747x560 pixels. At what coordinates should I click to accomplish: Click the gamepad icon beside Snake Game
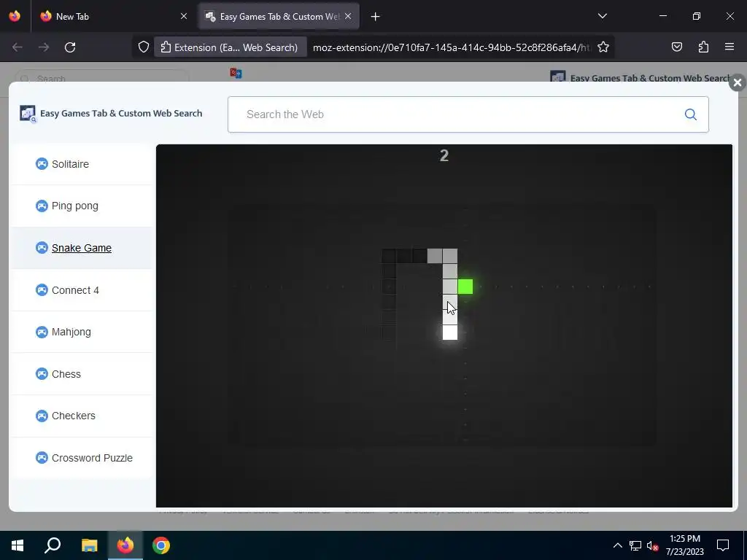(x=42, y=248)
